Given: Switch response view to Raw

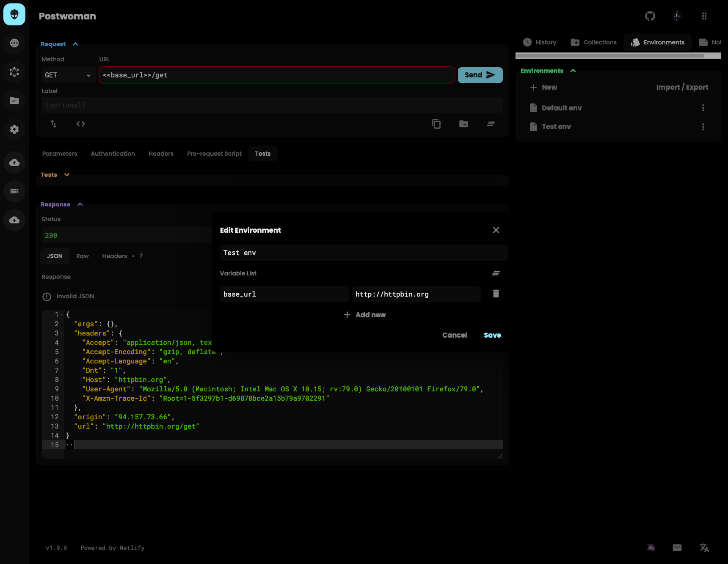Looking at the screenshot, I should point(83,256).
